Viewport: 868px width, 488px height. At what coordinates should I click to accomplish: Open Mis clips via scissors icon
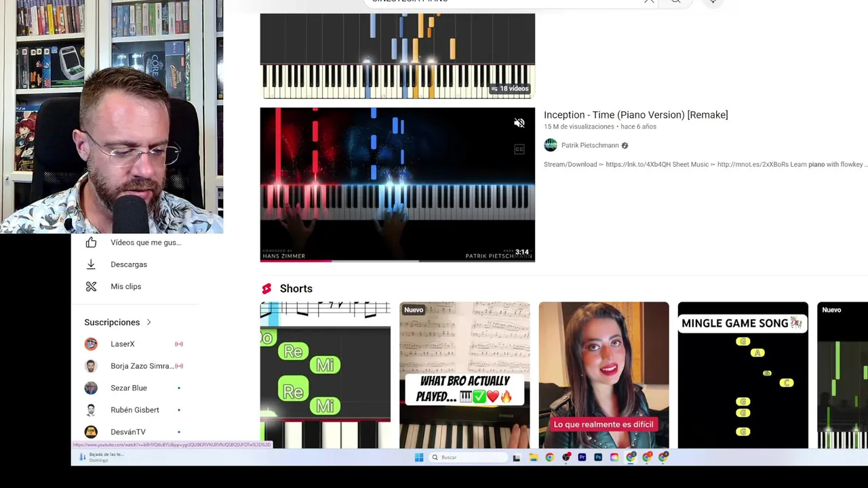(91, 287)
